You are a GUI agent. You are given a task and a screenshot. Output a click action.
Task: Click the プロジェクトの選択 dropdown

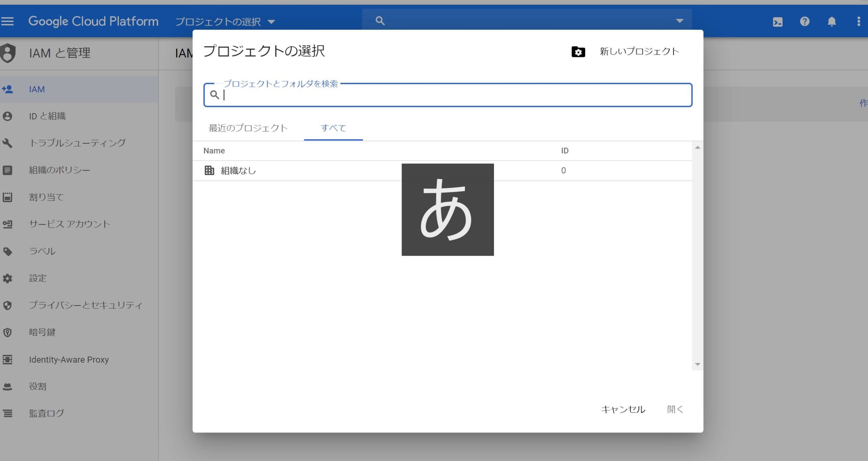click(224, 21)
